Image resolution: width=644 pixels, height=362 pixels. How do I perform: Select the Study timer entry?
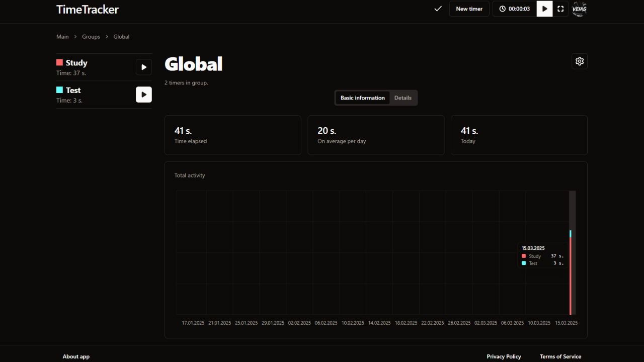coord(104,67)
